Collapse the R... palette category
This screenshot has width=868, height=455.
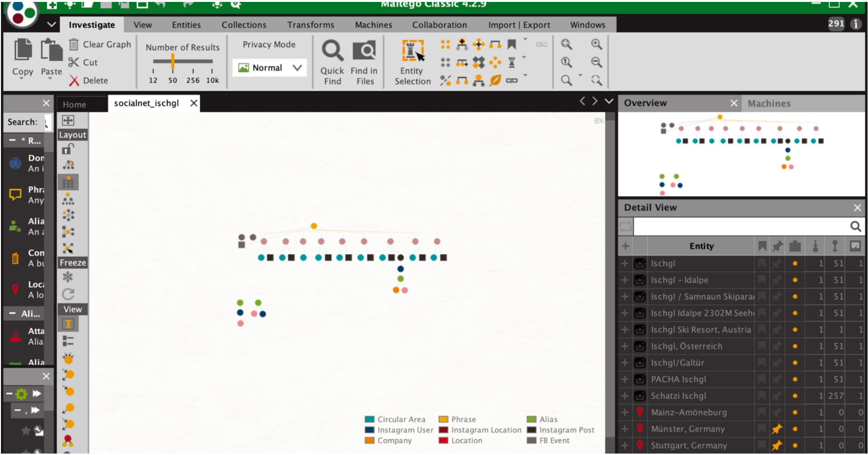tap(13, 140)
